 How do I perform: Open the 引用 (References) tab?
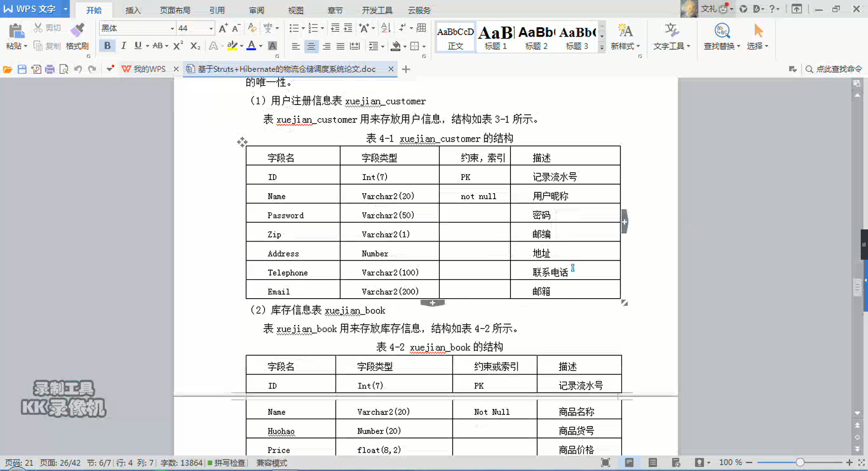coord(217,10)
